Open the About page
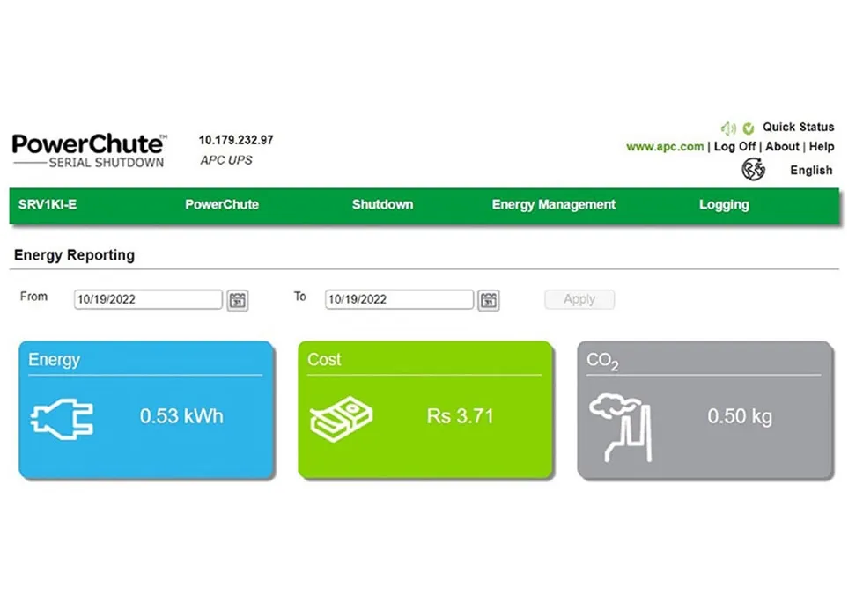 point(782,146)
